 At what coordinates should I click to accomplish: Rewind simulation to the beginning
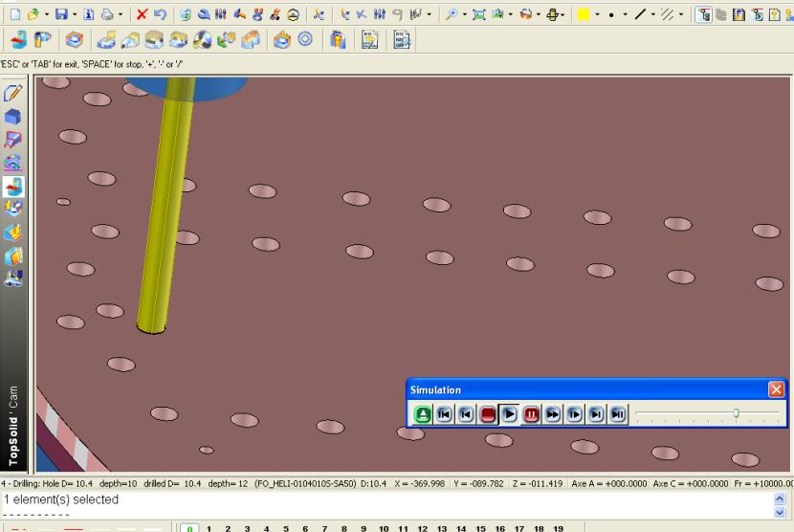444,414
